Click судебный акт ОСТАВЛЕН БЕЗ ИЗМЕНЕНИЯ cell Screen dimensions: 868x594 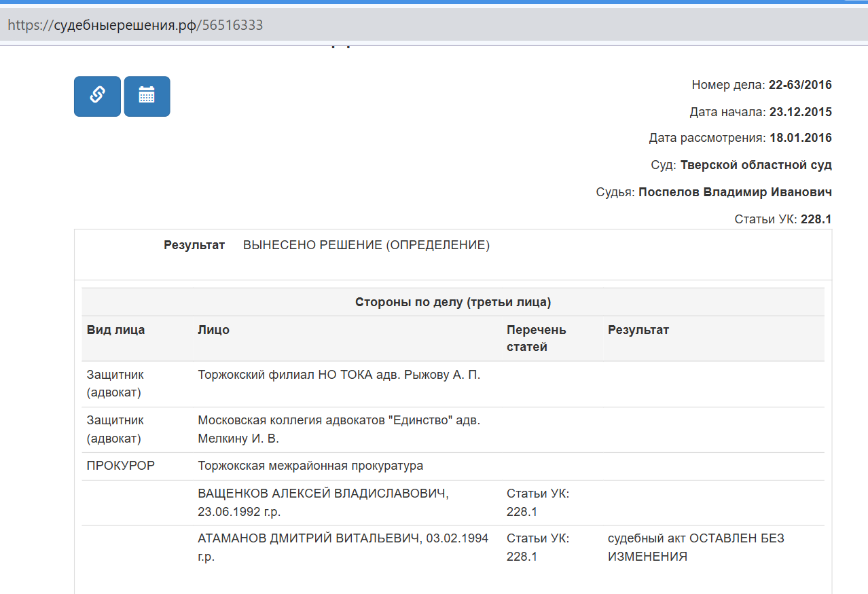[x=695, y=547]
